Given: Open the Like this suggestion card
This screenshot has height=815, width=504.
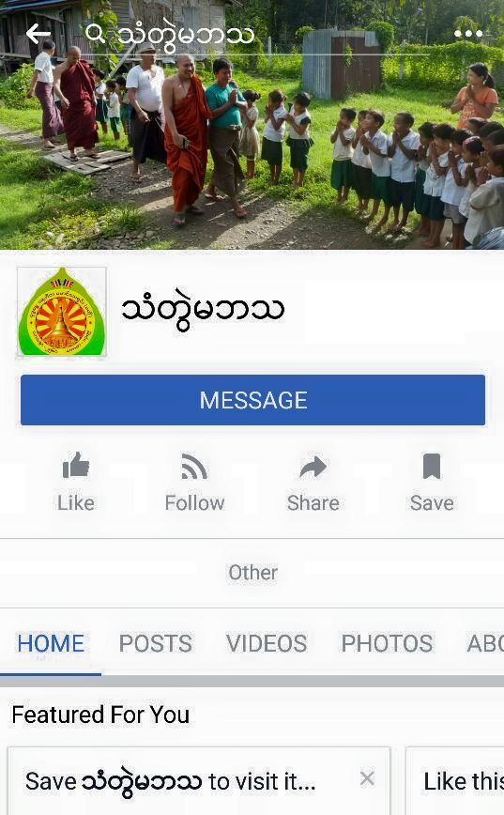Looking at the screenshot, I should (454, 780).
